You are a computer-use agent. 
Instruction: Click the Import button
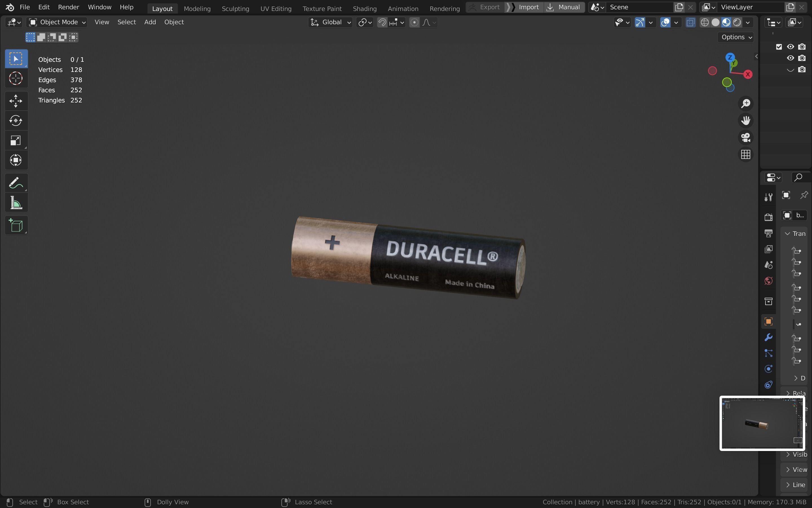coord(525,7)
